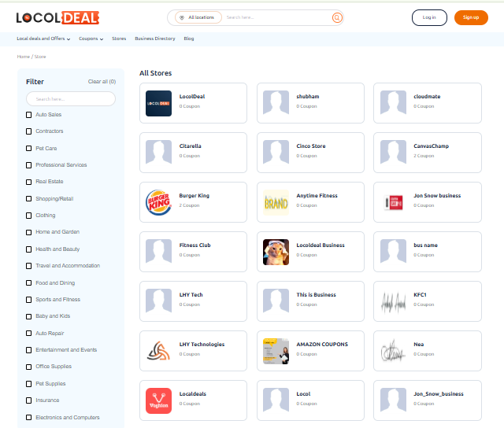Image resolution: width=504 pixels, height=428 pixels.
Task: Open the All locations dropdown
Action: [198, 17]
